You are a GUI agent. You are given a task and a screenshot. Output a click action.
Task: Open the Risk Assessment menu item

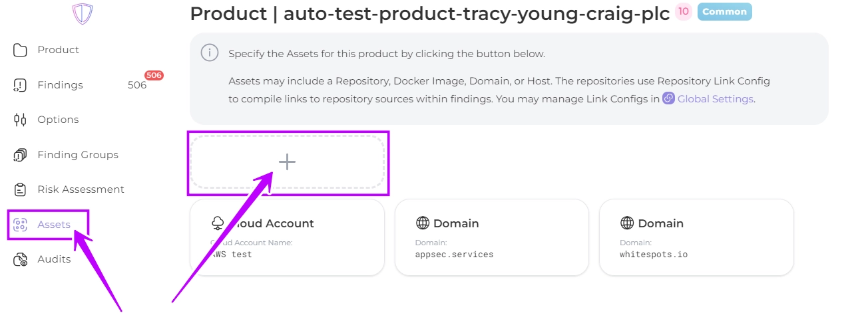click(81, 189)
